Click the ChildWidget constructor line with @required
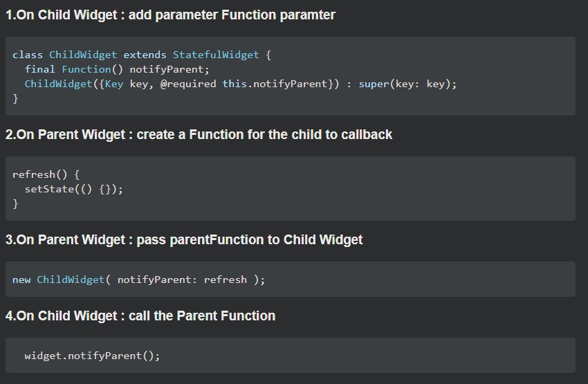 coord(241,84)
